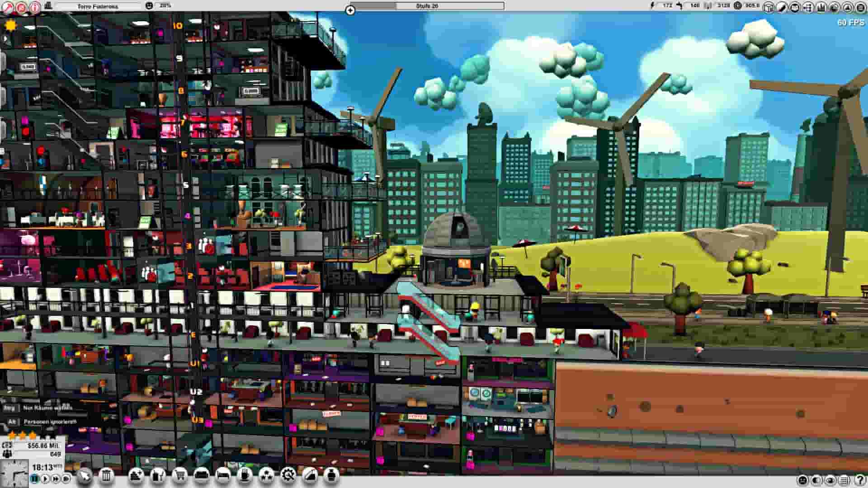
Task: Open the retail shopping cart menu
Action: click(180, 475)
